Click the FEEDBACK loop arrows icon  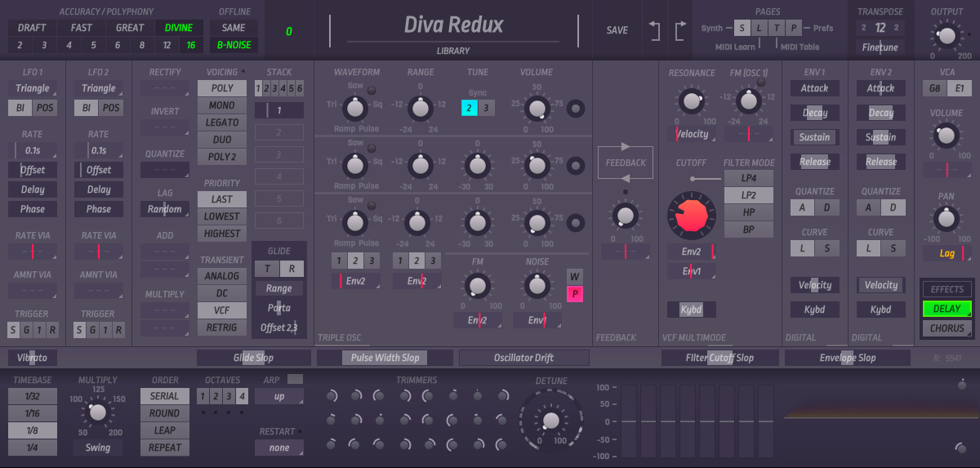(x=625, y=163)
